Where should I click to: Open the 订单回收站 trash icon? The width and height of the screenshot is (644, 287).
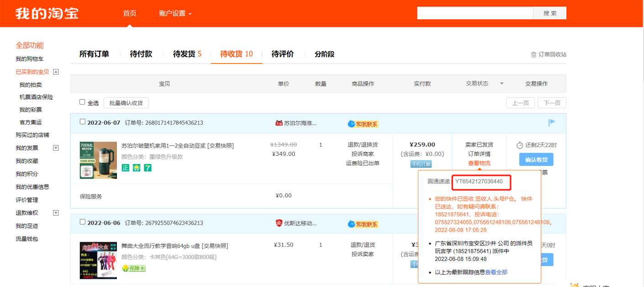[533, 55]
